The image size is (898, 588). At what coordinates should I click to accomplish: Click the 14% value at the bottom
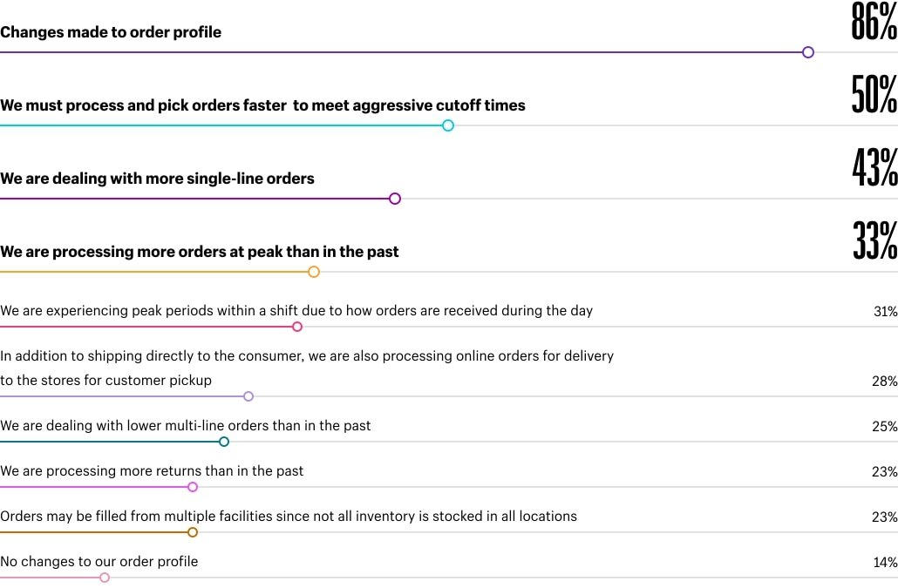[x=885, y=563]
